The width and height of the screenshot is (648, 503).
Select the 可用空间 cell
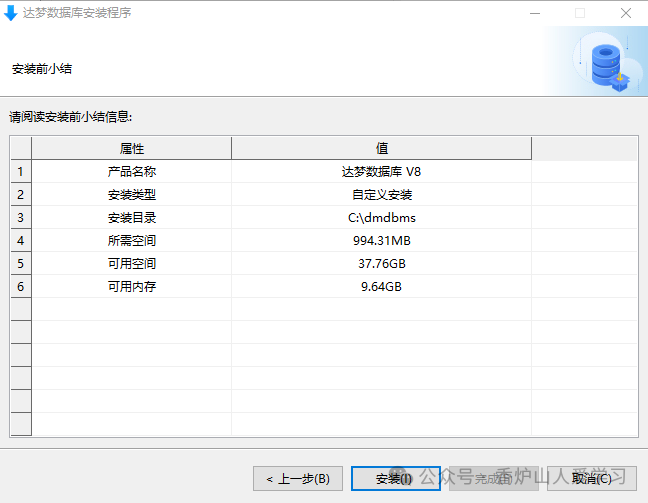click(131, 263)
